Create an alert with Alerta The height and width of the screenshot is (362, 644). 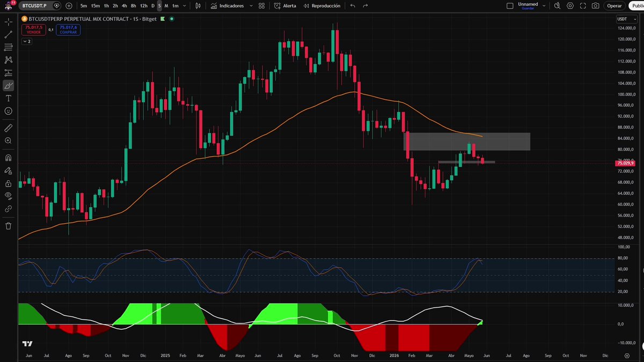pos(285,6)
